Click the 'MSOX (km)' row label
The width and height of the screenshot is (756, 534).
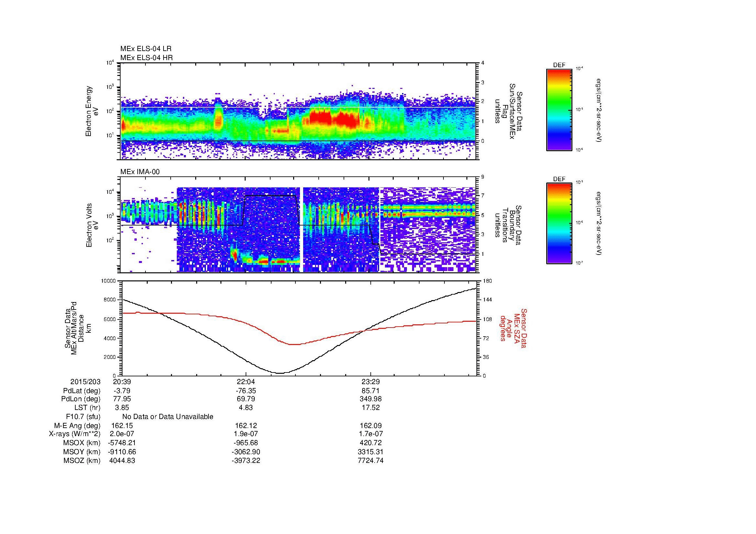click(x=82, y=443)
